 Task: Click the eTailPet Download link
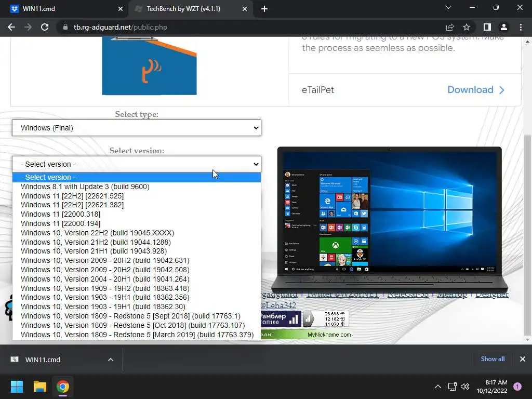tap(476, 90)
